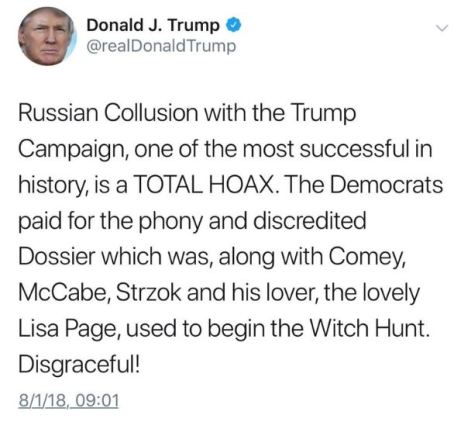This screenshot has height=422, width=454.
Task: Click the phrase Russian Collusion in the tweet
Action: tap(108, 112)
